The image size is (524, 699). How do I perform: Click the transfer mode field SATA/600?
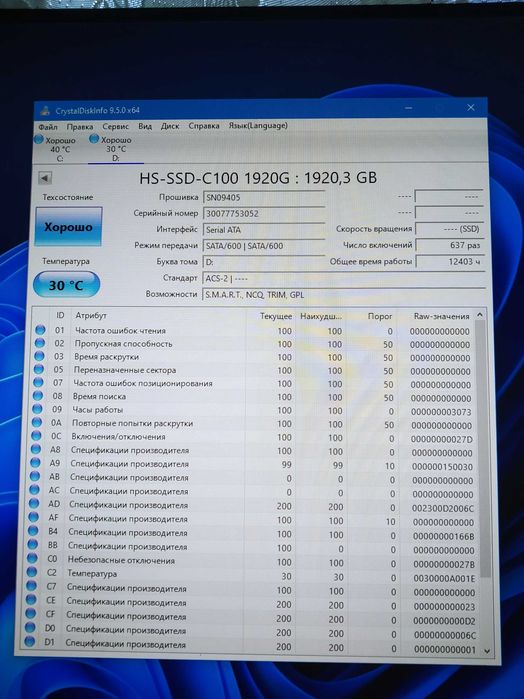[x=264, y=246]
